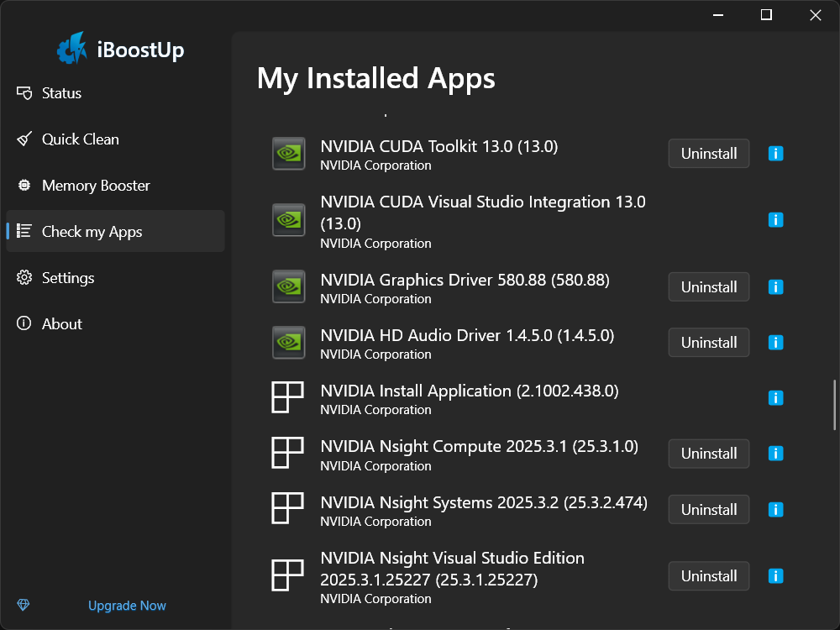Click the Upgrade Now link
The width and height of the screenshot is (840, 630).
coord(127,606)
